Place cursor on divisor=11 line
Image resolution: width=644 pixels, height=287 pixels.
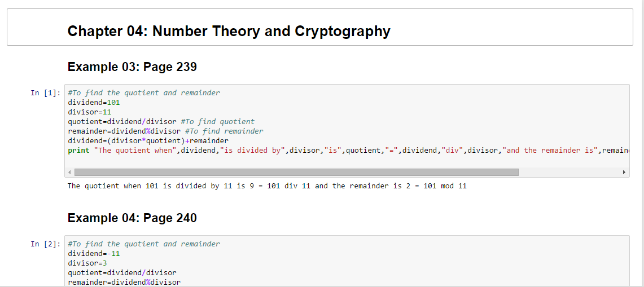pyautogui.click(x=89, y=112)
